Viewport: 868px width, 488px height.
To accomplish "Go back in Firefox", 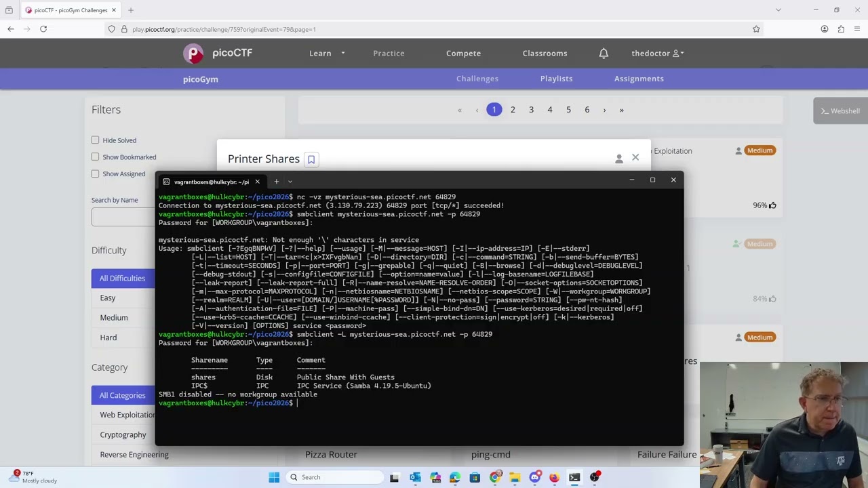I will tap(11, 29).
